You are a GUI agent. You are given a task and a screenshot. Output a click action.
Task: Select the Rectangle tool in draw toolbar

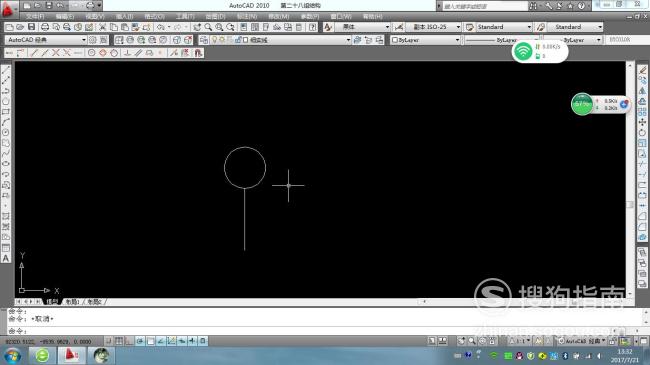tap(6, 112)
